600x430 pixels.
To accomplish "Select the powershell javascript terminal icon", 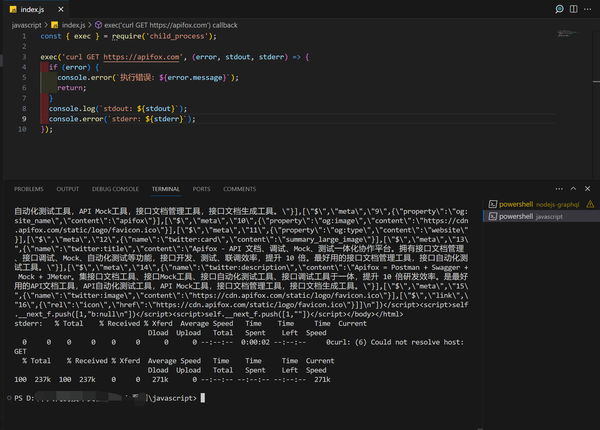I will (x=490, y=216).
